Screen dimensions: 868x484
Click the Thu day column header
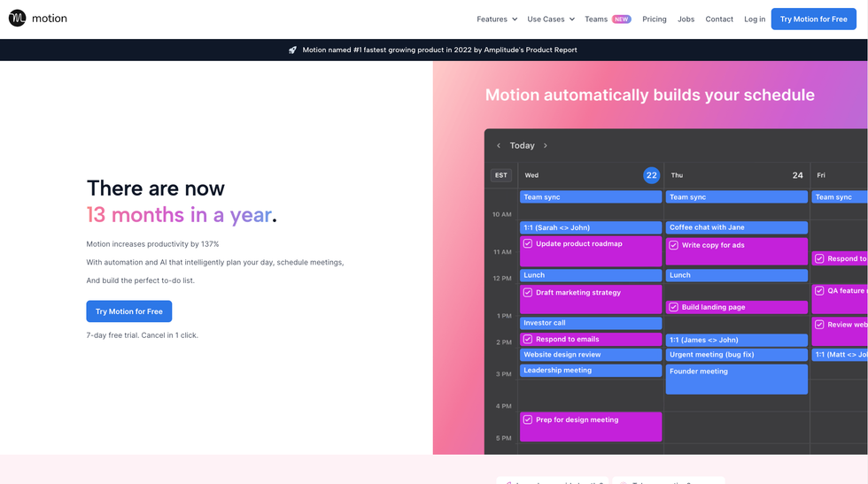(x=677, y=175)
